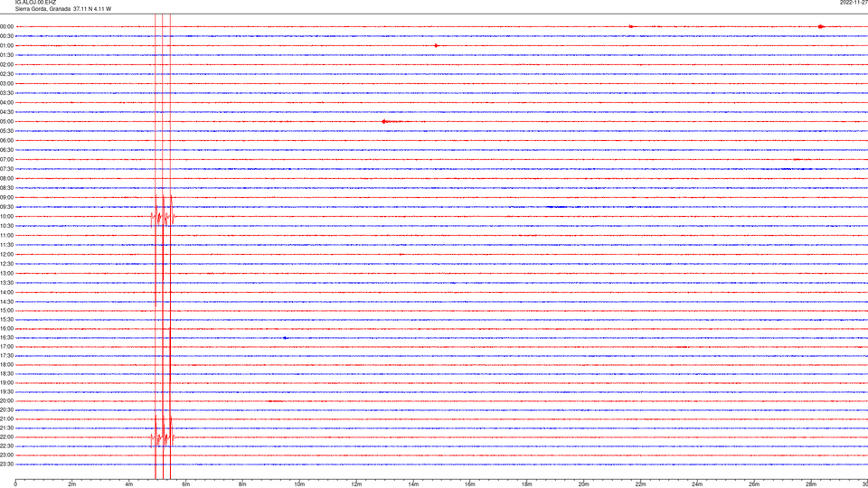Select the 09:30 trace time label

click(x=6, y=207)
